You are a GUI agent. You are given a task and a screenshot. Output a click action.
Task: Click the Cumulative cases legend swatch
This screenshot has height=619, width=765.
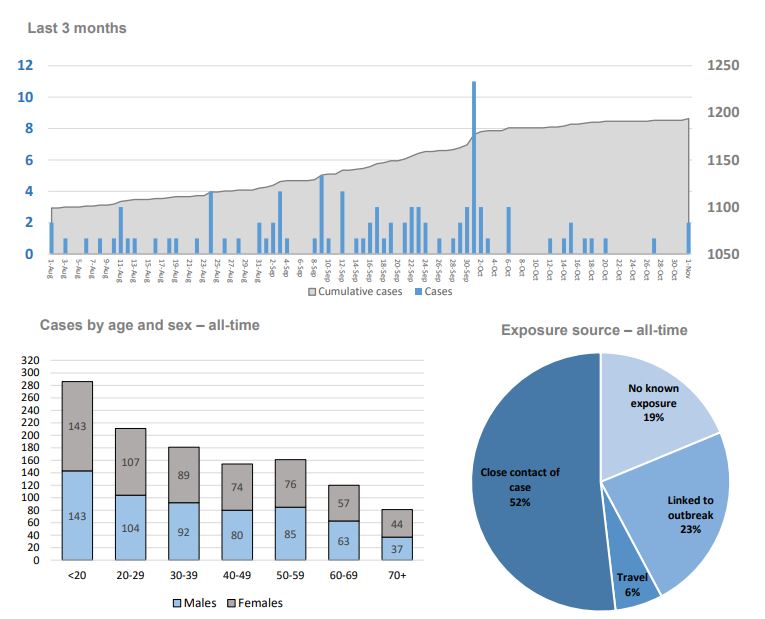(311, 292)
